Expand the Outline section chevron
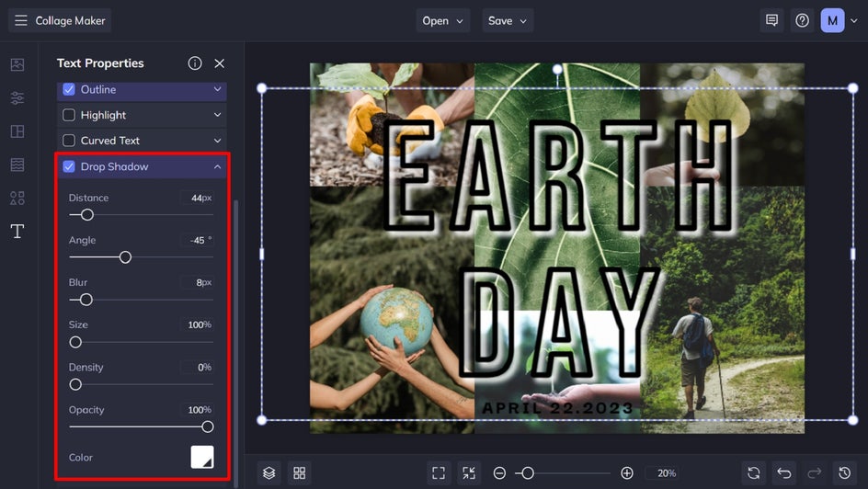 [217, 89]
